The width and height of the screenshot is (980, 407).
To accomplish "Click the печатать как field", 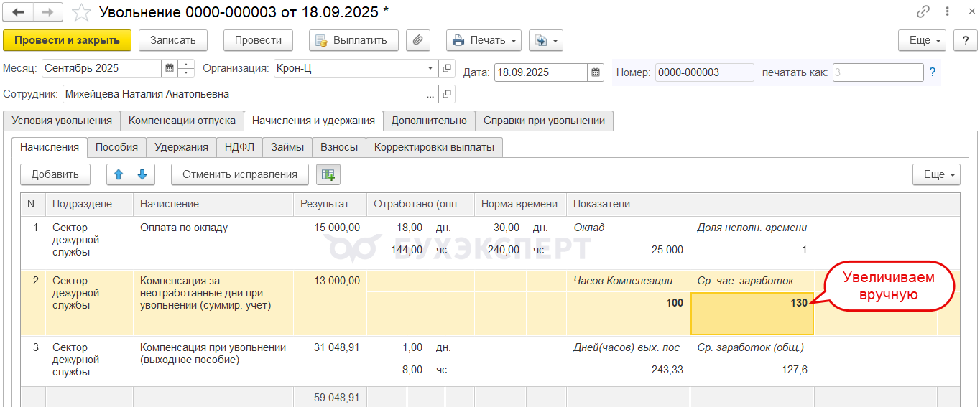I will 878,72.
